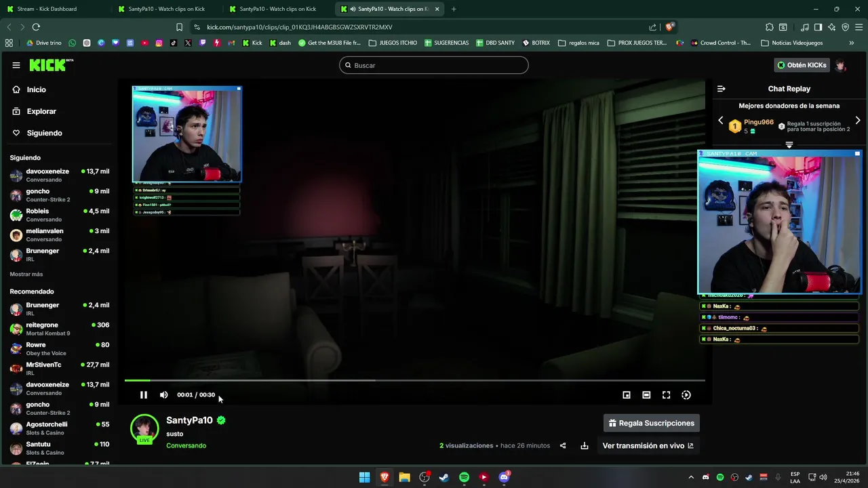
Task: Show more bookmarks overflow chevron
Action: point(852,43)
